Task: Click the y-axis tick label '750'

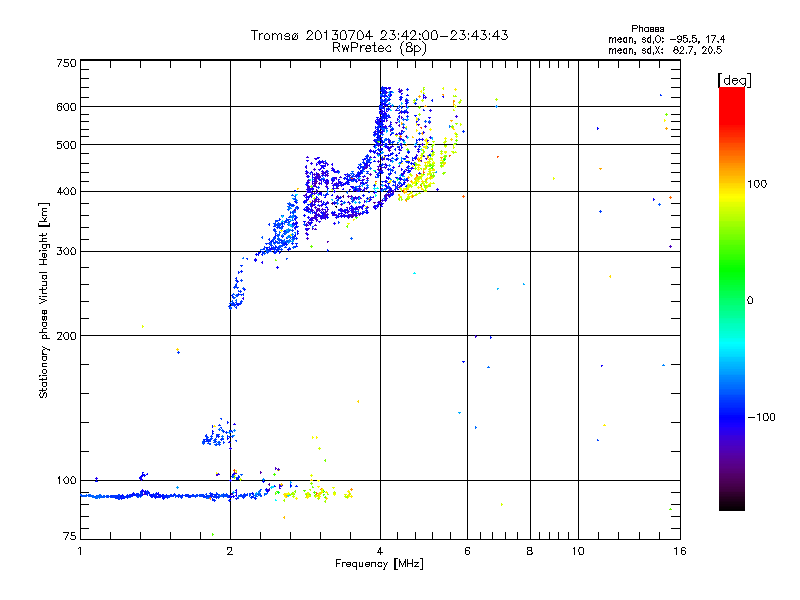Action: (66, 63)
